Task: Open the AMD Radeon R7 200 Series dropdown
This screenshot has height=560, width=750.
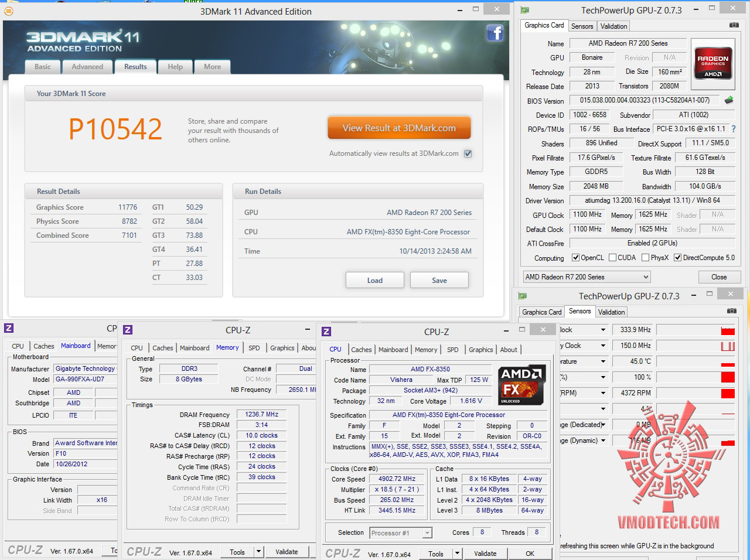Action: (x=587, y=277)
